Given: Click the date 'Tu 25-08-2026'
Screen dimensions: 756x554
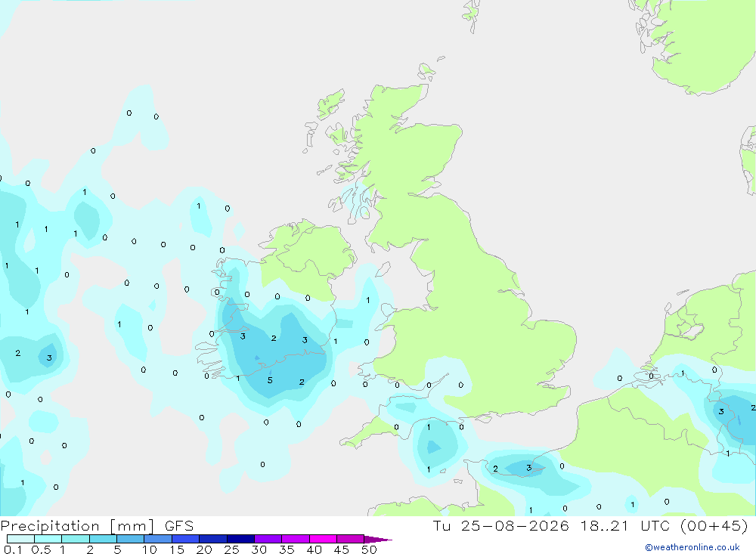Looking at the screenshot, I should [500, 525].
